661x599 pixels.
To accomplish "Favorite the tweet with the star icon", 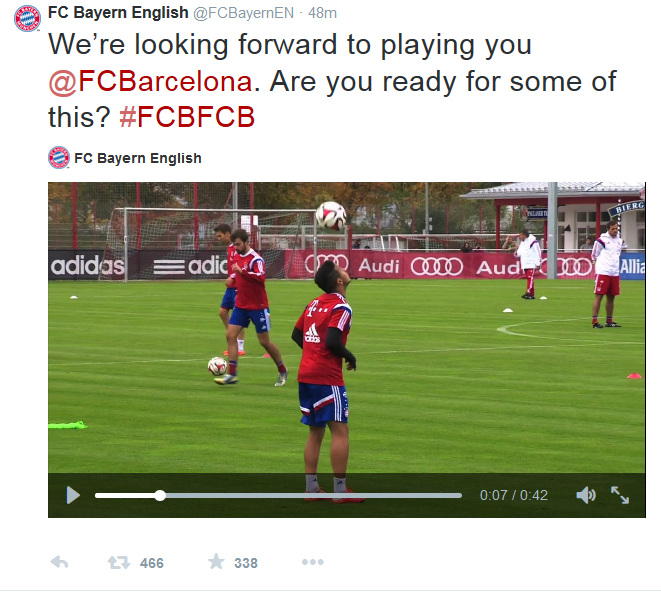I will 216,562.
